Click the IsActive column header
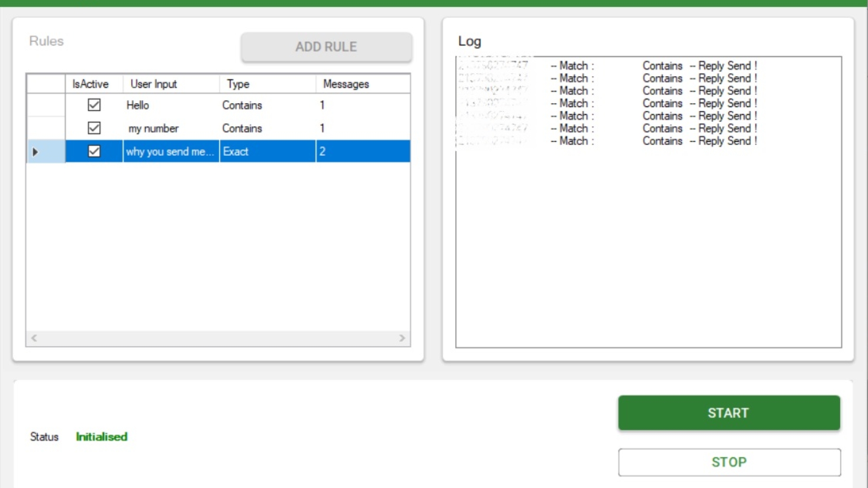 pyautogui.click(x=91, y=83)
